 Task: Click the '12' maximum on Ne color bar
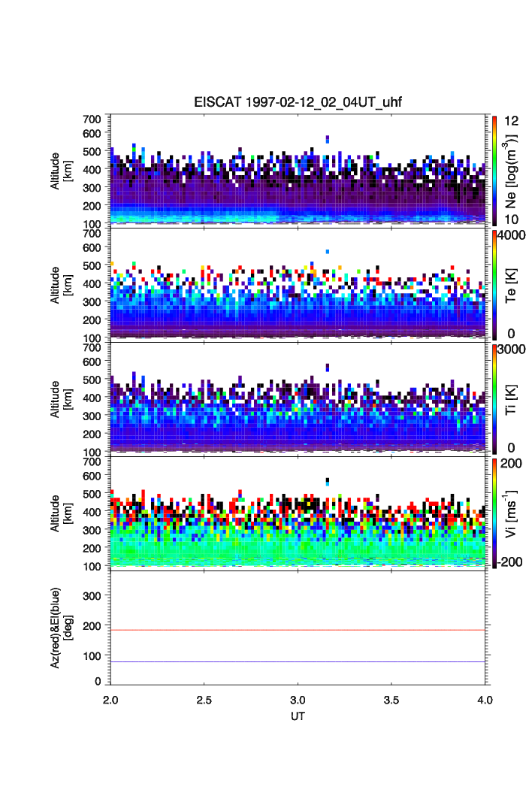(511, 121)
